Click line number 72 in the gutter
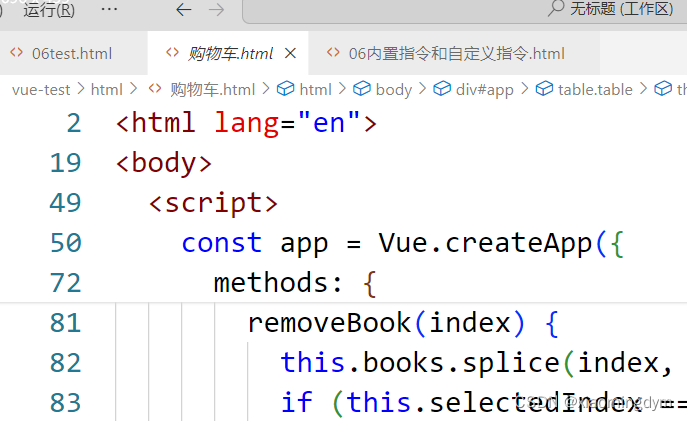This screenshot has height=421, width=687. click(x=66, y=283)
